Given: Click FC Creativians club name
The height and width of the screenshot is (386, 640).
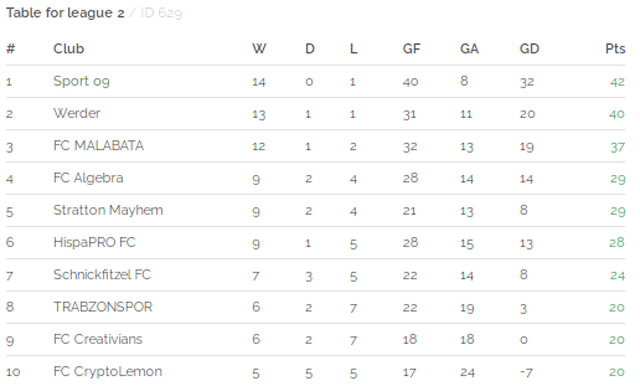Looking at the screenshot, I should pyautogui.click(x=98, y=339).
